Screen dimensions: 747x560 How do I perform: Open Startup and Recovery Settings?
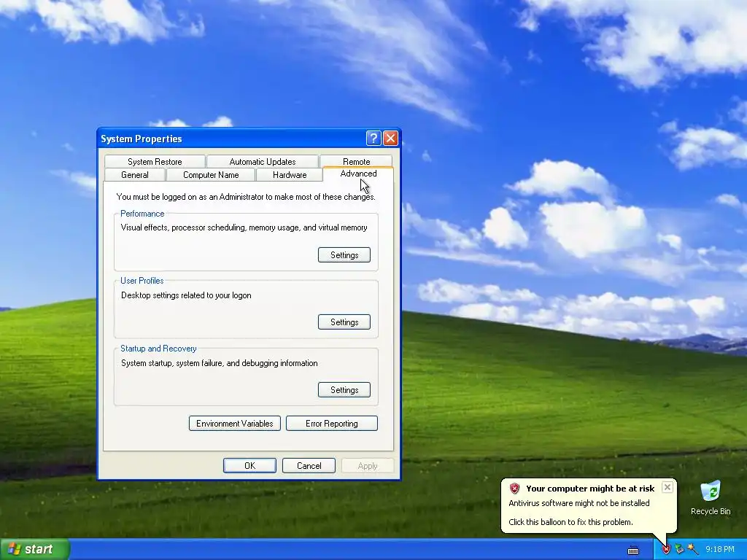344,389
